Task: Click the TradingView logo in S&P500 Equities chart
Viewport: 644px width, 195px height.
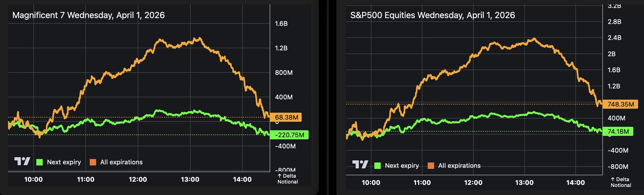Action: coord(360,165)
